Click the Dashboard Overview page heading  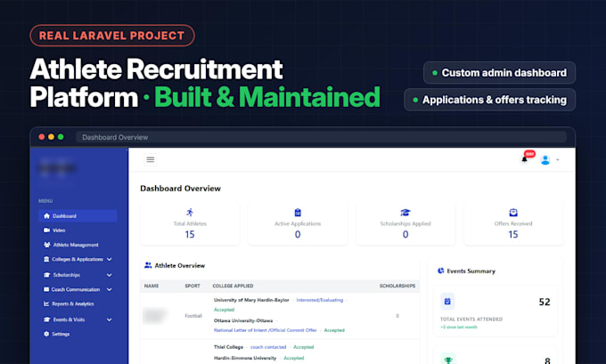tap(181, 189)
